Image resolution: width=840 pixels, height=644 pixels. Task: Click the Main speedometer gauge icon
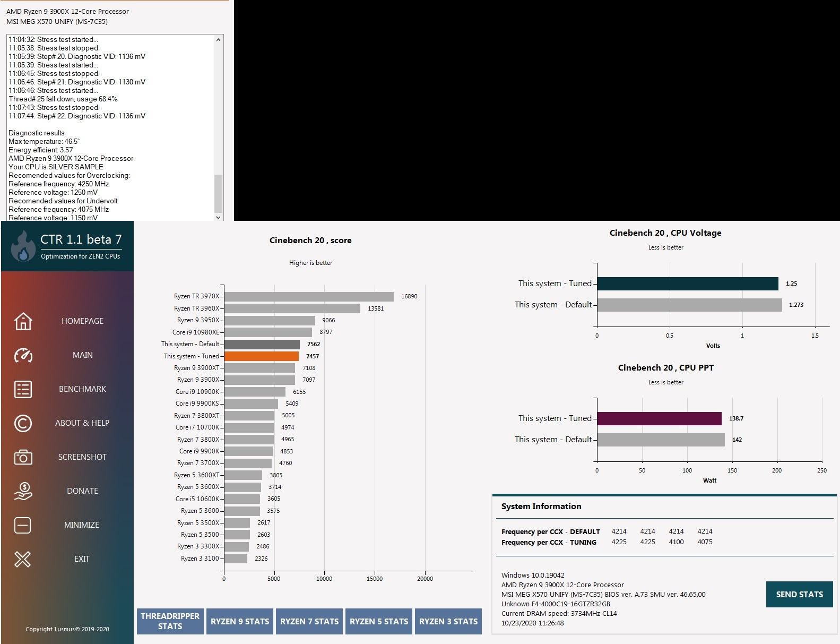coord(23,355)
